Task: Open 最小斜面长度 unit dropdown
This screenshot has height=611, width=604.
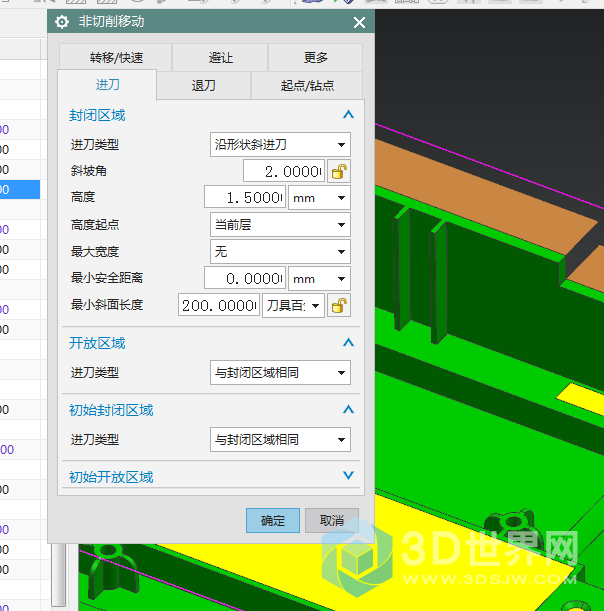Action: pos(293,305)
